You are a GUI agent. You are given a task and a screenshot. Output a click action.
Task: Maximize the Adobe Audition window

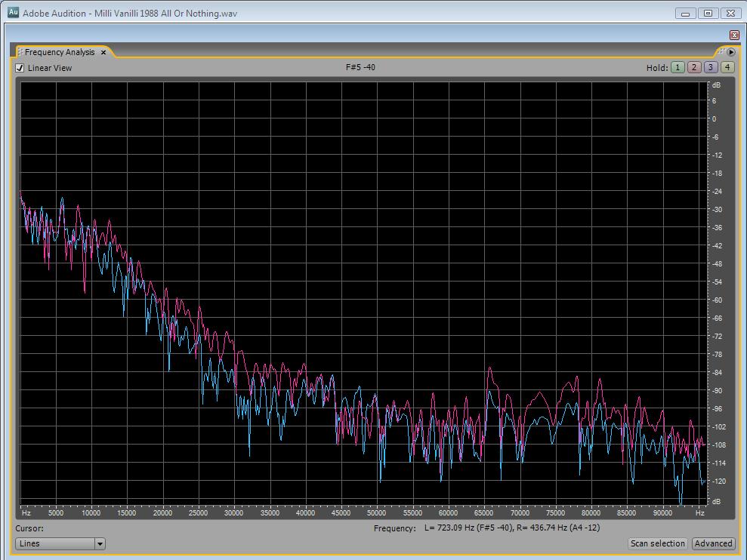click(x=708, y=13)
